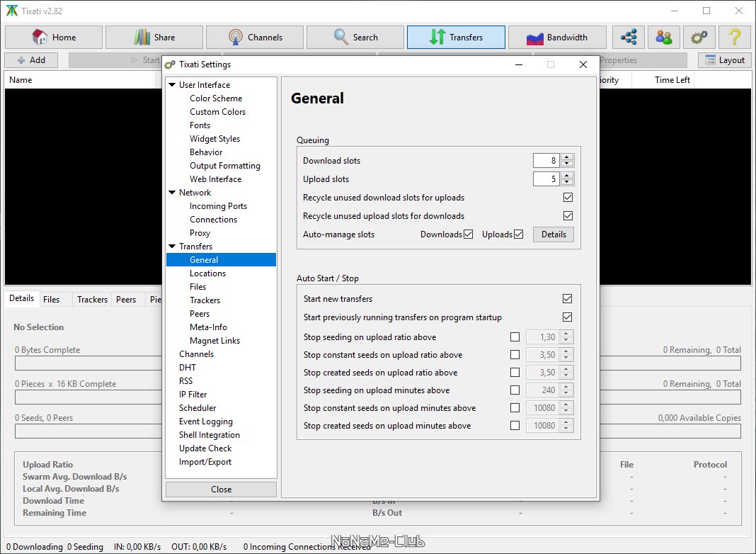Enable Stop seeding on upload minutes above

[x=515, y=390]
